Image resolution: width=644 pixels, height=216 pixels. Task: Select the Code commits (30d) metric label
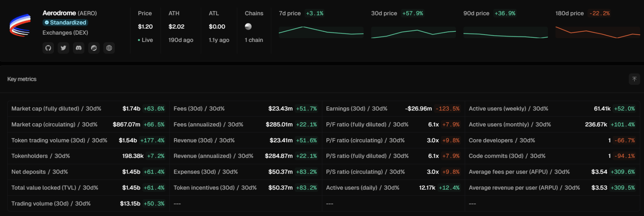[507, 156]
